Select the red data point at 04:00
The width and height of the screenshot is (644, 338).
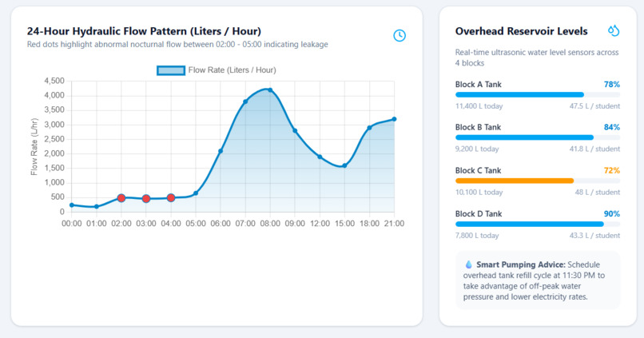click(171, 198)
